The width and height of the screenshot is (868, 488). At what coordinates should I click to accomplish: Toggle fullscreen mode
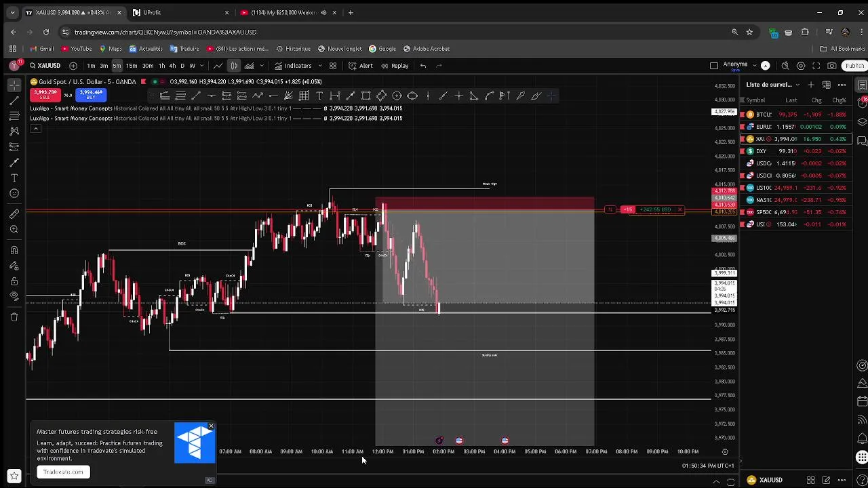816,66
